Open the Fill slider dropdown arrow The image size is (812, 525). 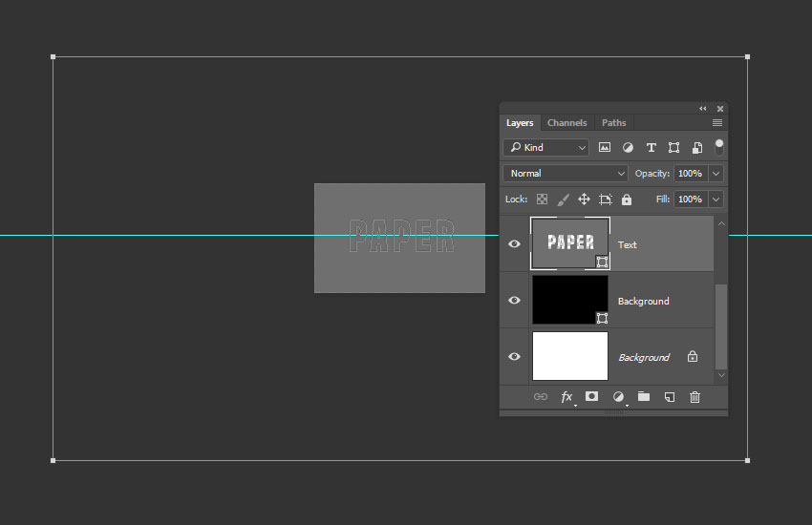click(716, 199)
